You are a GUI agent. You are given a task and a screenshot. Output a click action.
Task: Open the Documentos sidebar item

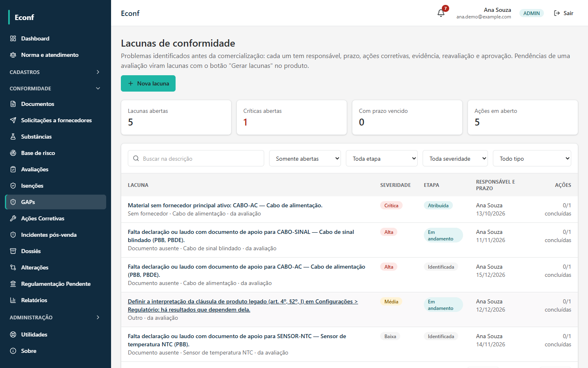click(x=56, y=104)
